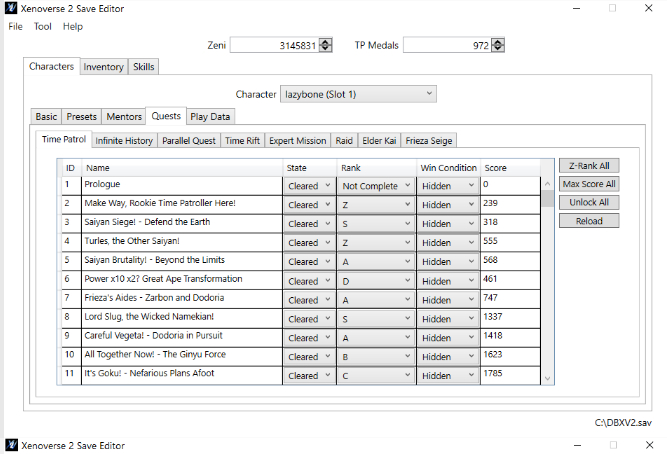
Task: Click the Rank column header
Action: point(376,168)
